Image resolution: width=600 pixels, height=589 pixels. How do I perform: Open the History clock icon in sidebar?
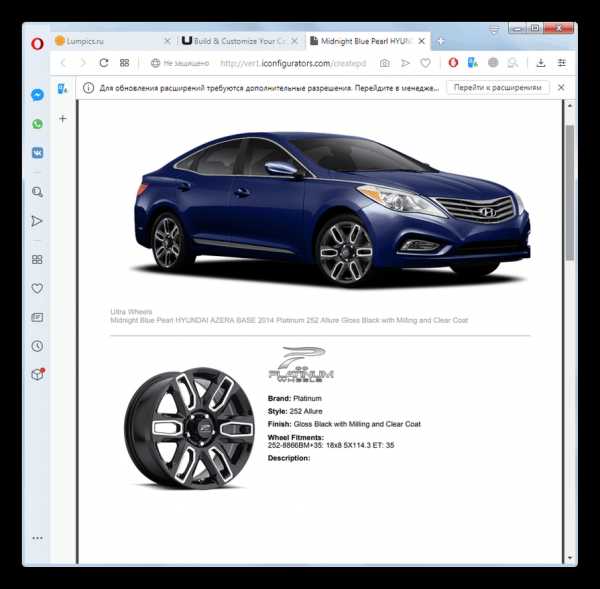(x=37, y=346)
